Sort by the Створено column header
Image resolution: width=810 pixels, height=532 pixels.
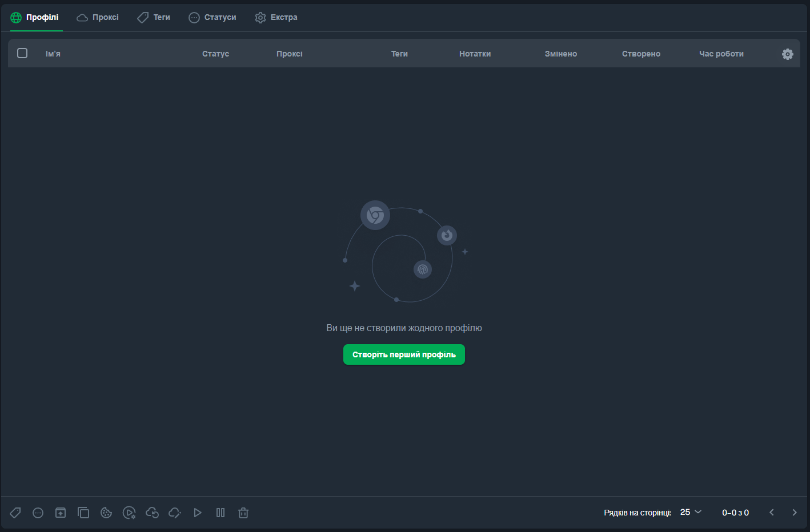[x=641, y=54]
